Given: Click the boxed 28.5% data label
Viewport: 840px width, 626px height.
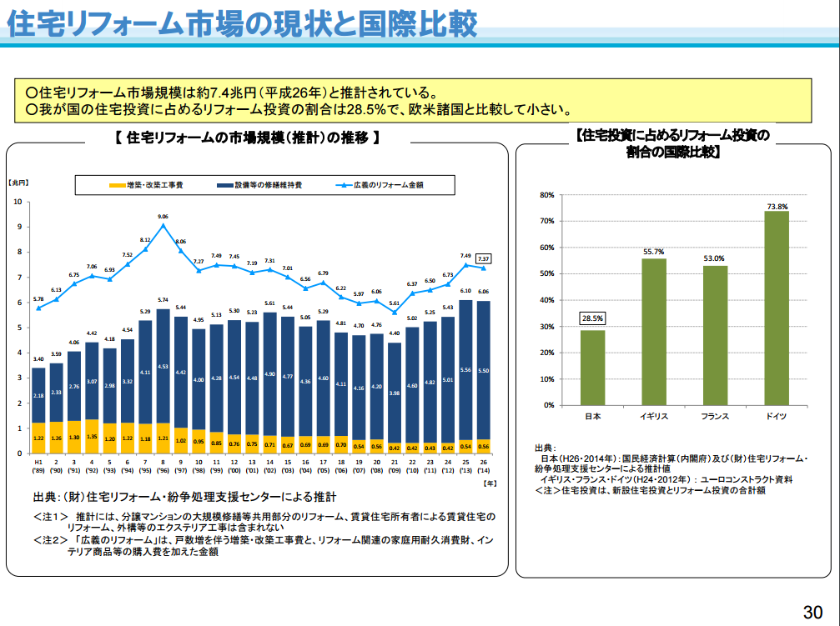Looking at the screenshot, I should [592, 318].
